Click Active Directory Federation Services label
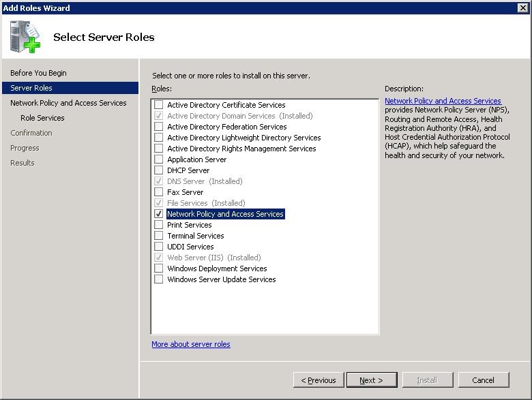Image resolution: width=532 pixels, height=400 pixels. 227,127
